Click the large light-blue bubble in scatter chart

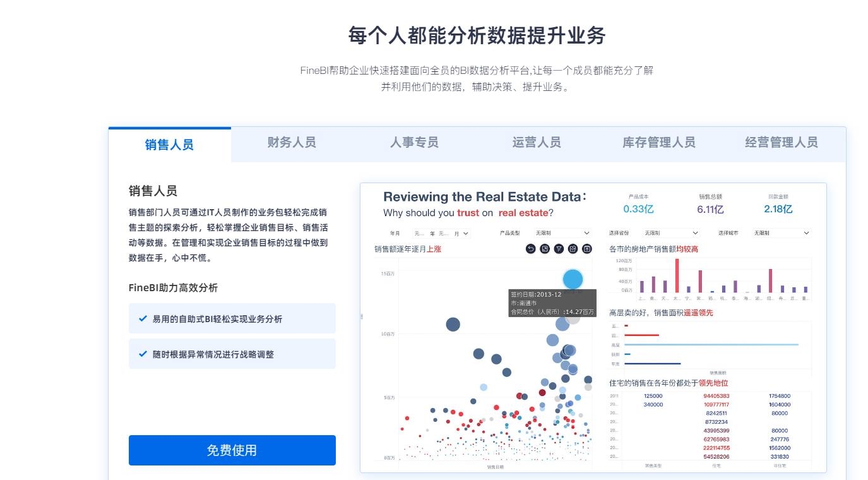point(573,279)
